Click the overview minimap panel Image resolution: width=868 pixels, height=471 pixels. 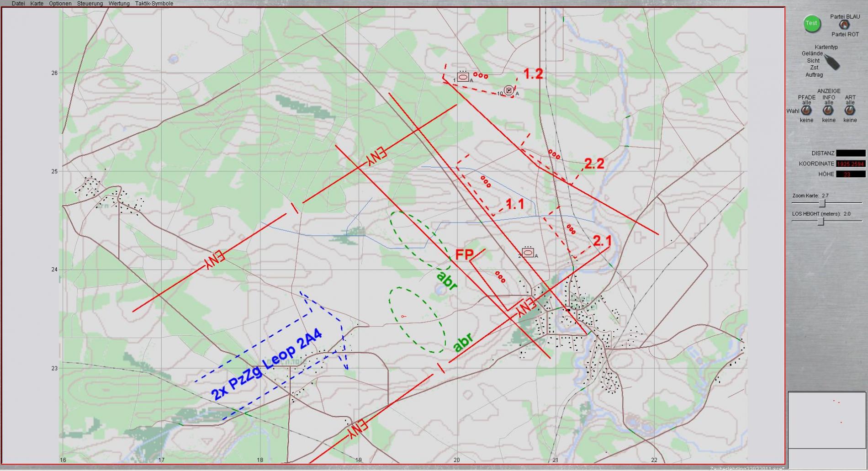827,420
